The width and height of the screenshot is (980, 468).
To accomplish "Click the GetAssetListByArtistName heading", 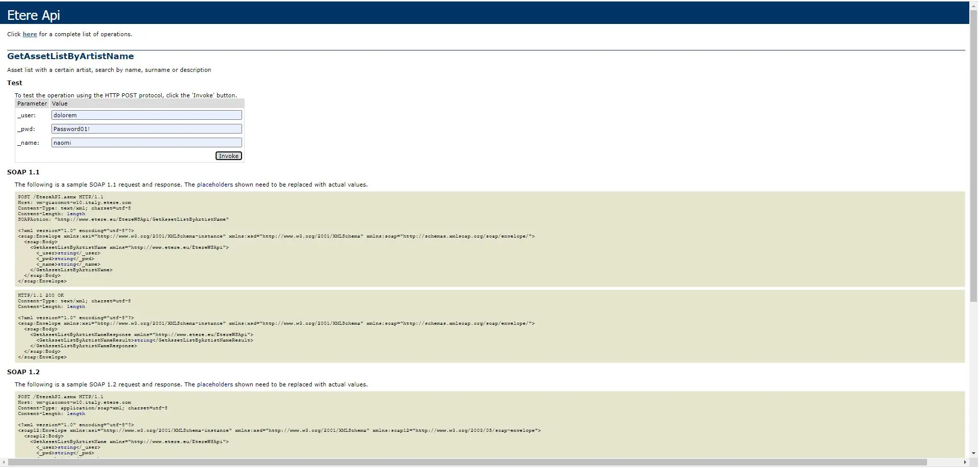I will (x=70, y=56).
